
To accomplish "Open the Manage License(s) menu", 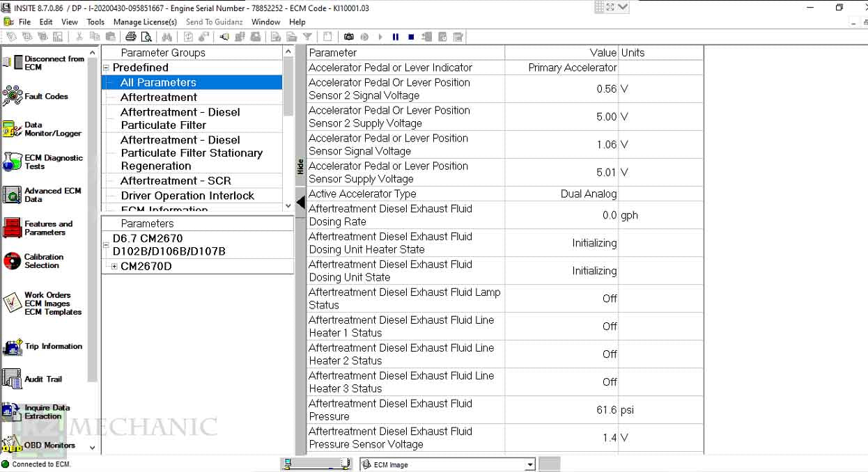I will click(145, 22).
